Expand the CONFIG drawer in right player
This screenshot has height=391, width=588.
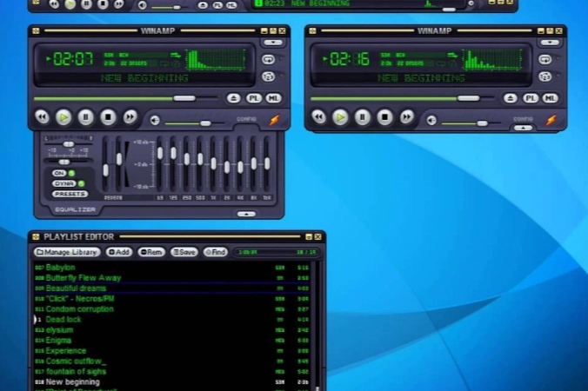523,128
